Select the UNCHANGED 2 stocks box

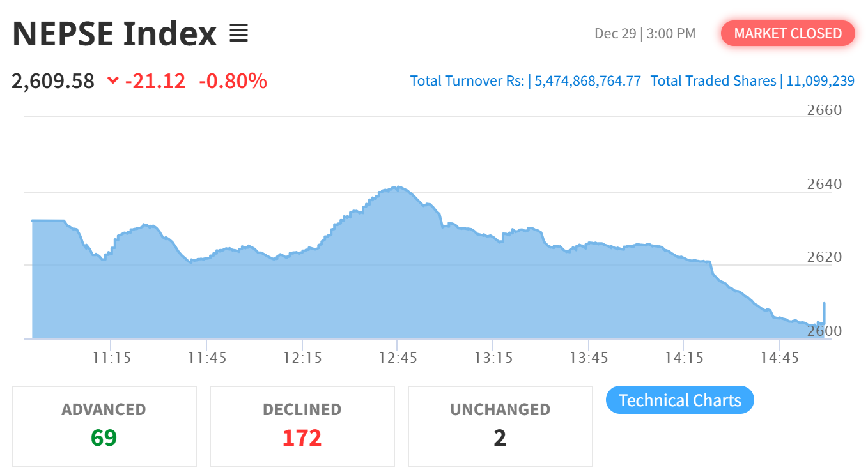pyautogui.click(x=500, y=426)
